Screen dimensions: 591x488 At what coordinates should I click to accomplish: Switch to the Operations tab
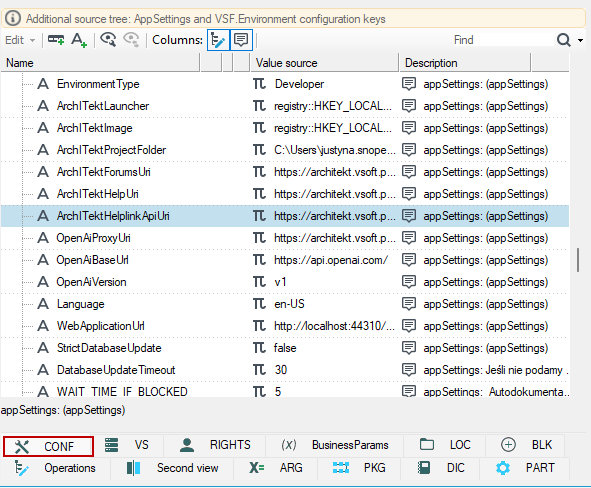tap(55, 468)
